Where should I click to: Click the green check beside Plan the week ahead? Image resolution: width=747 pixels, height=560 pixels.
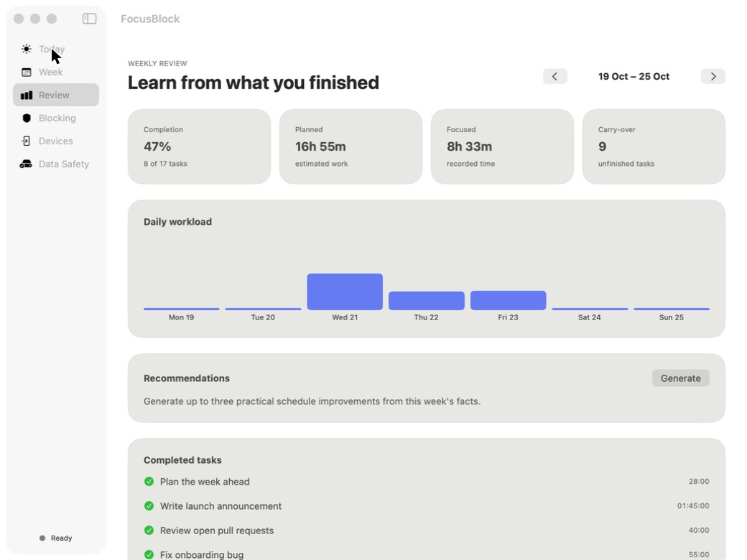coord(149,482)
